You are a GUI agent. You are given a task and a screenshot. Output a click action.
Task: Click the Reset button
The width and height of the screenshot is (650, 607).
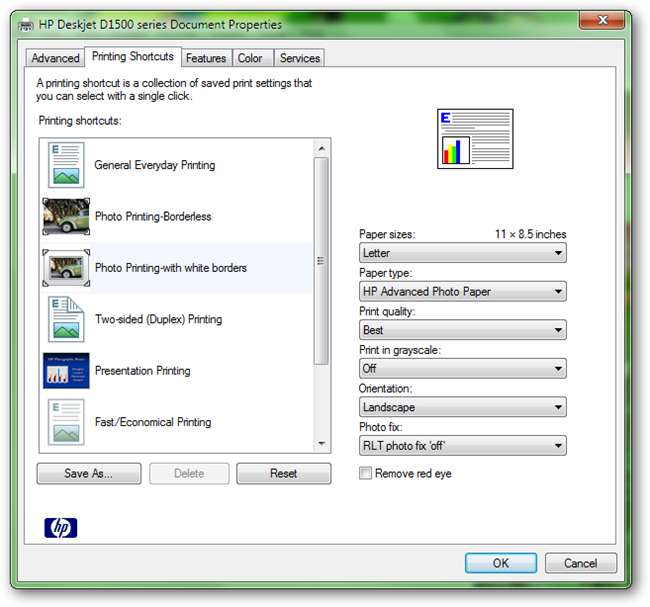point(284,473)
